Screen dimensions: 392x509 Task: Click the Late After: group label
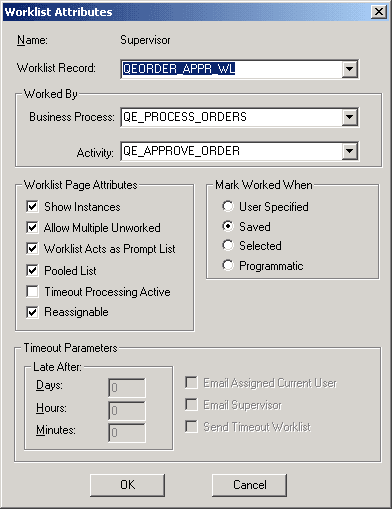click(57, 367)
